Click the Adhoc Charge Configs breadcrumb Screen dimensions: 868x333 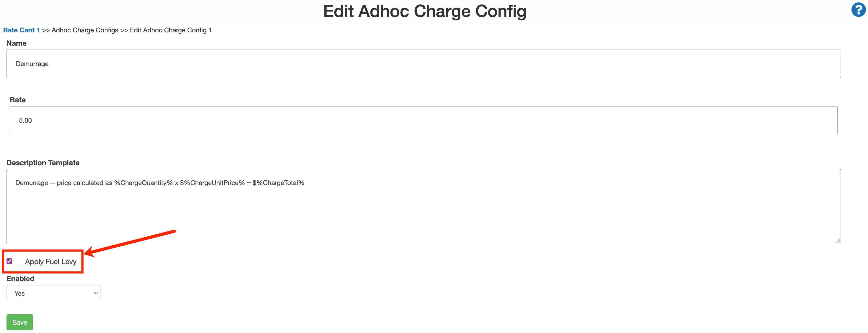(85, 30)
